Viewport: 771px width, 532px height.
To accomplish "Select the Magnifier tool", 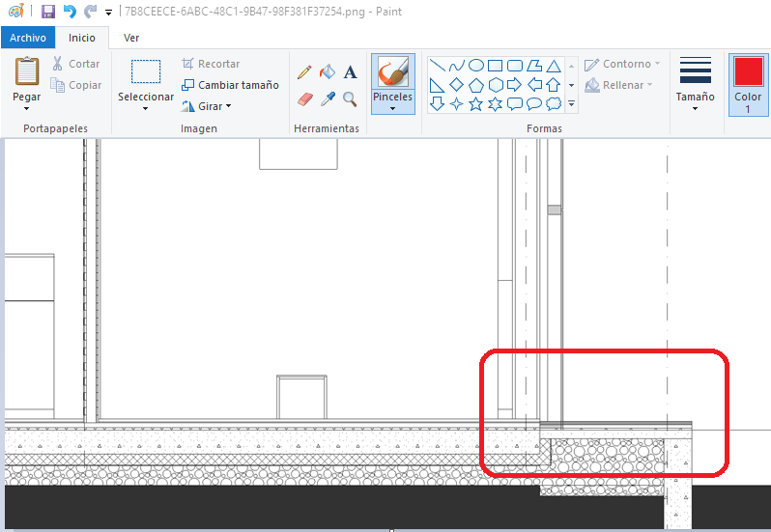I will click(350, 99).
